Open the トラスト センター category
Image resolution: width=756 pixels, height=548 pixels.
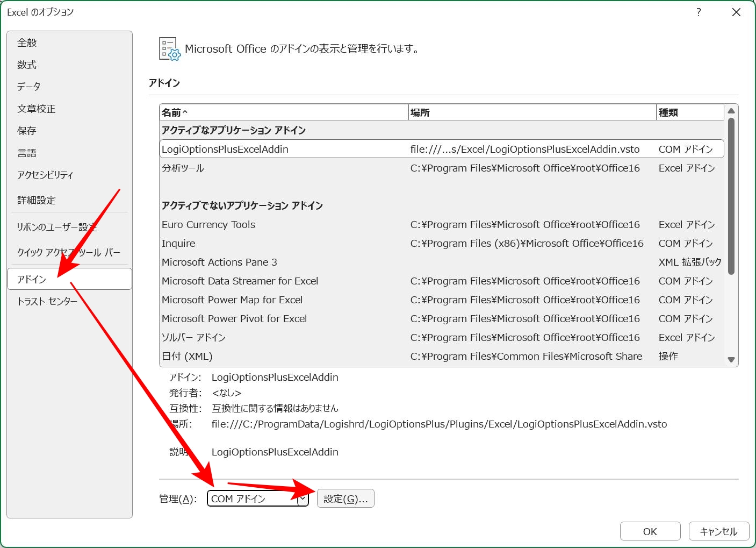(69, 301)
